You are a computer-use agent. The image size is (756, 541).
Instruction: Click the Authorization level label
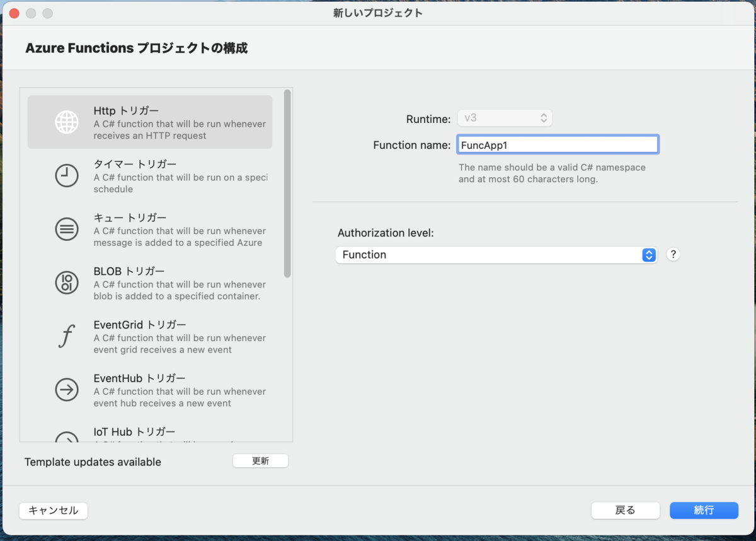(x=386, y=233)
